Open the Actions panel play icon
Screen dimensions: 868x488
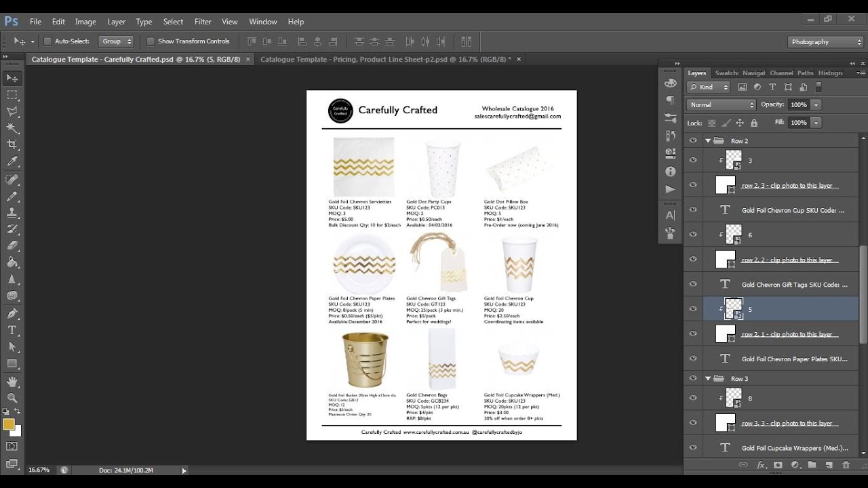pyautogui.click(x=671, y=189)
